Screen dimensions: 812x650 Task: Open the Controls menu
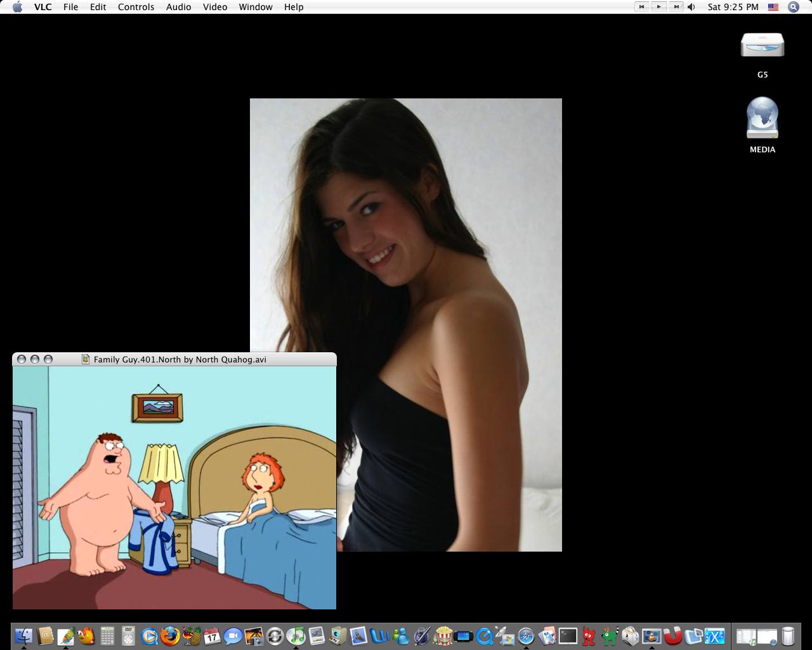pyautogui.click(x=136, y=7)
